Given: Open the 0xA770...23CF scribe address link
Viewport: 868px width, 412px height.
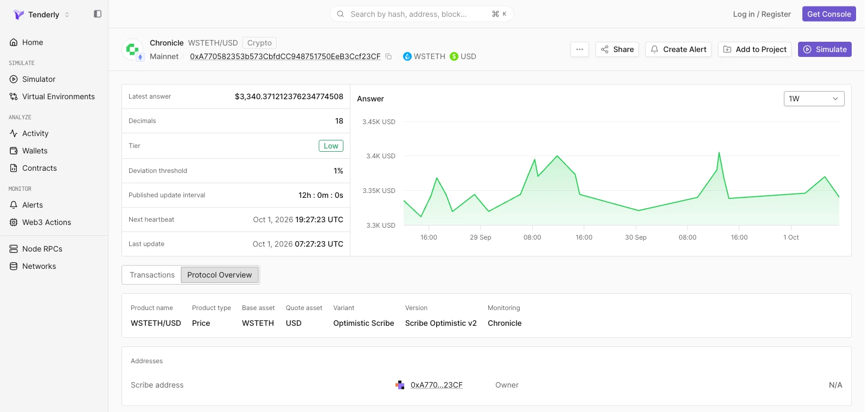Looking at the screenshot, I should pos(437,385).
